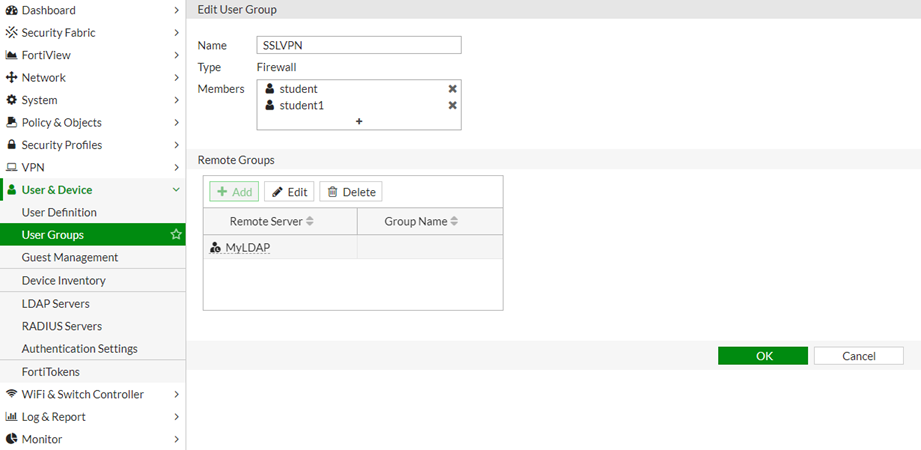921x450 pixels.
Task: Sort by Remote Server column
Action: click(x=310, y=221)
